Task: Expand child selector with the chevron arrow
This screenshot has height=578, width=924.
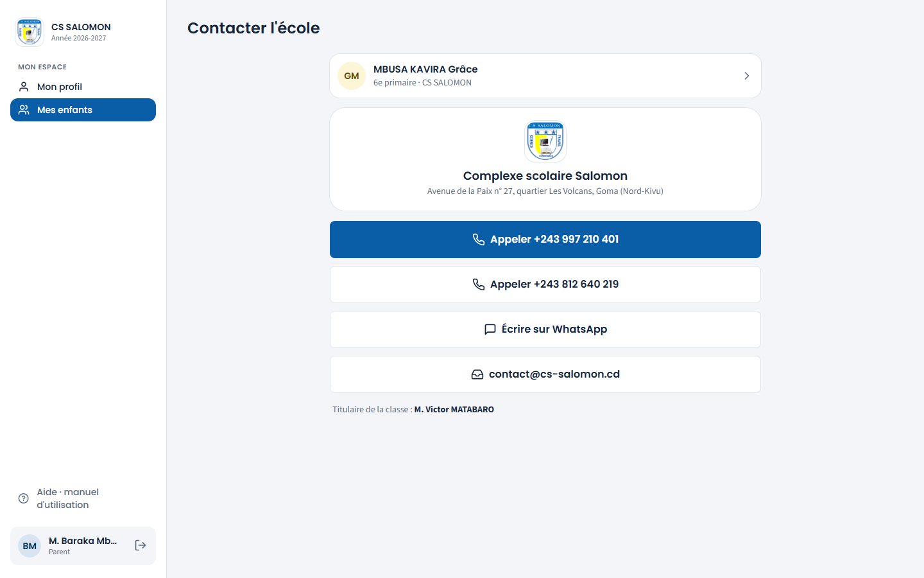Action: 746,76
